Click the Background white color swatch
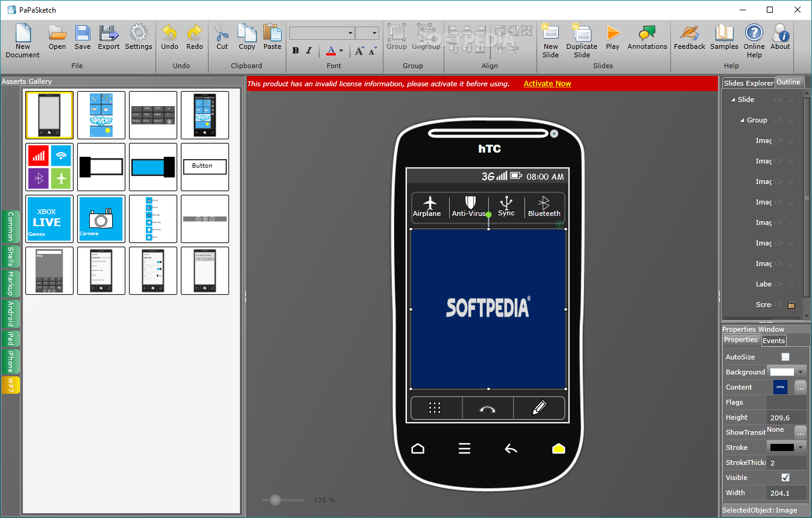 [782, 372]
